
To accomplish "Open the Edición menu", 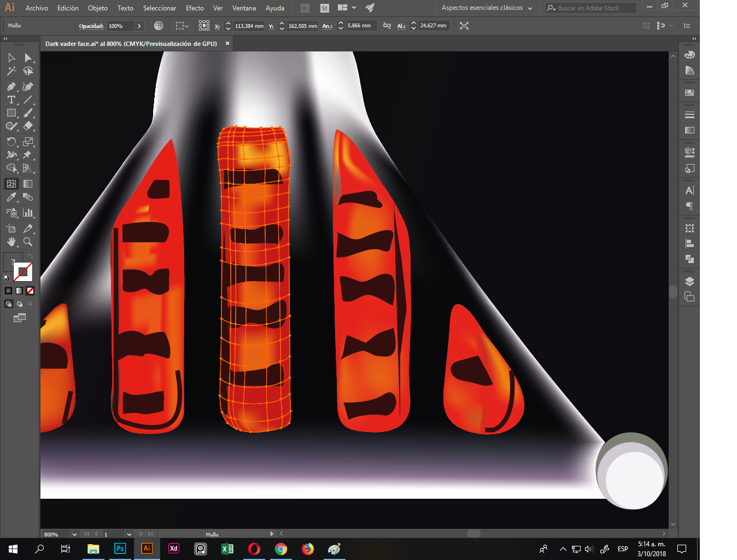I will (x=68, y=8).
